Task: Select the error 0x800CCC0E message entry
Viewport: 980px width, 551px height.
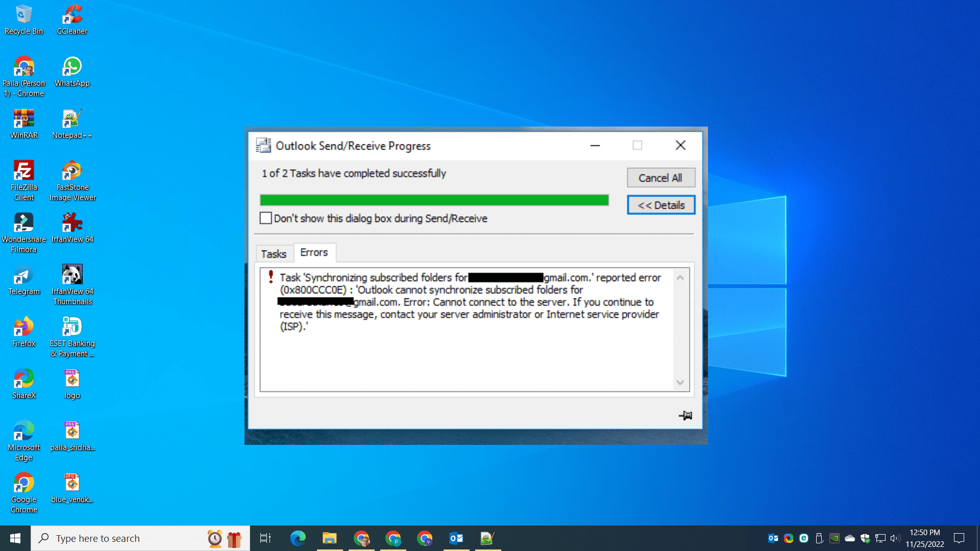Action: point(470,302)
